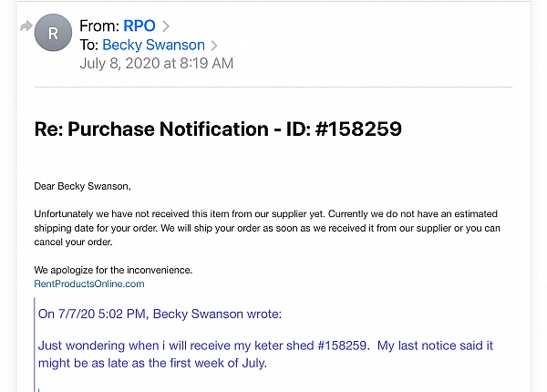
Task: Click the forwarded-arrow indicator beside the avatar
Action: [x=26, y=26]
